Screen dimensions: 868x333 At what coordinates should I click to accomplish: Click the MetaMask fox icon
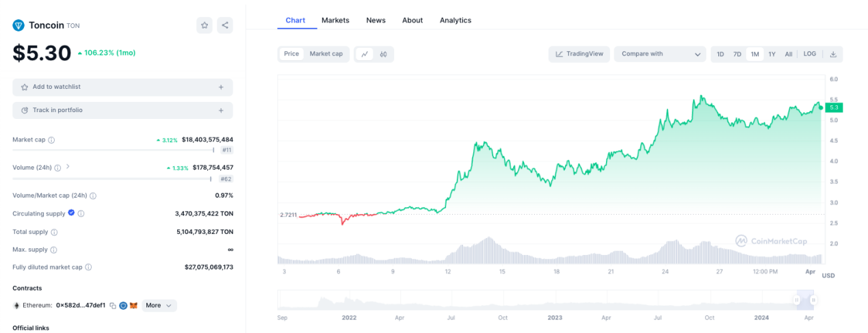click(x=133, y=306)
